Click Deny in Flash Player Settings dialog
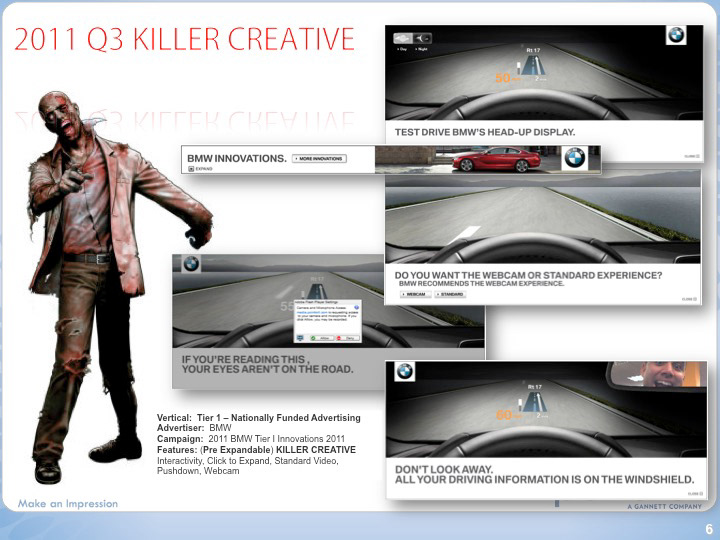Image resolution: width=720 pixels, height=540 pixels. tap(347, 338)
